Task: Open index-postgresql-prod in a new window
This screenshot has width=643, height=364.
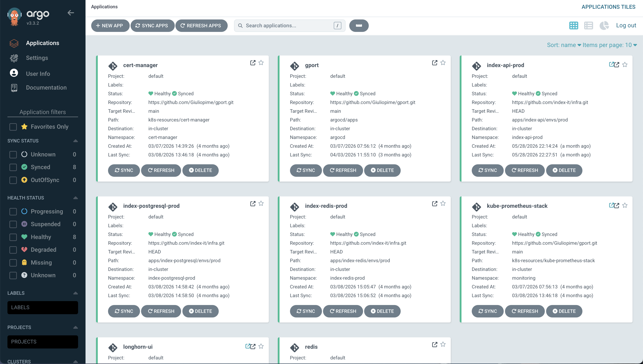Action: coord(253,203)
